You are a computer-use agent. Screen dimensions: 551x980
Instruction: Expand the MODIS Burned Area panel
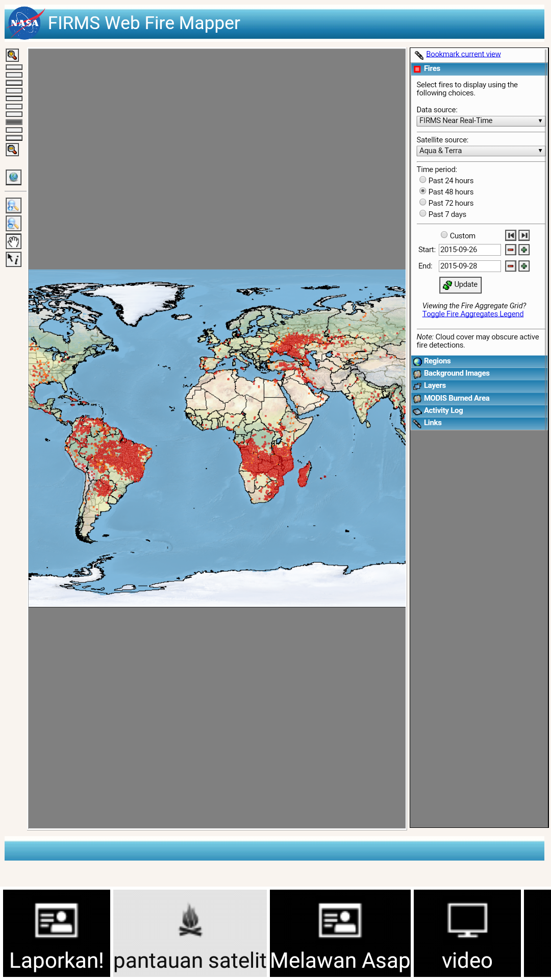pos(479,399)
